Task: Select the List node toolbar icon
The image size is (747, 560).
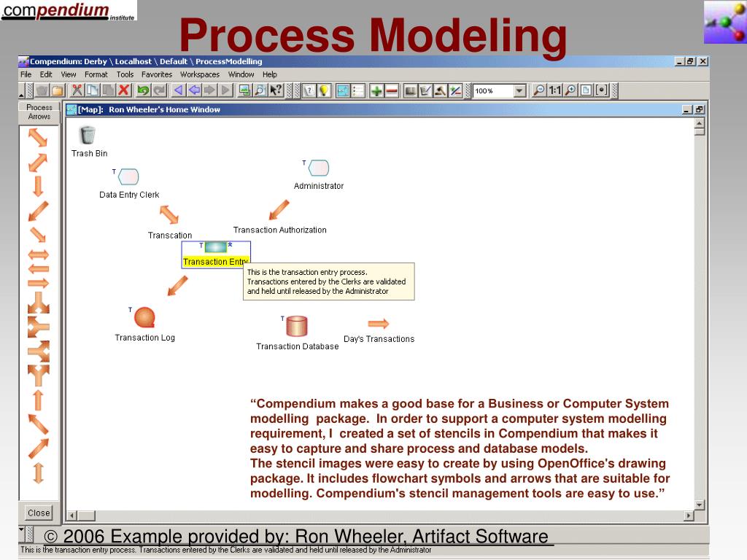Action: pyautogui.click(x=357, y=90)
